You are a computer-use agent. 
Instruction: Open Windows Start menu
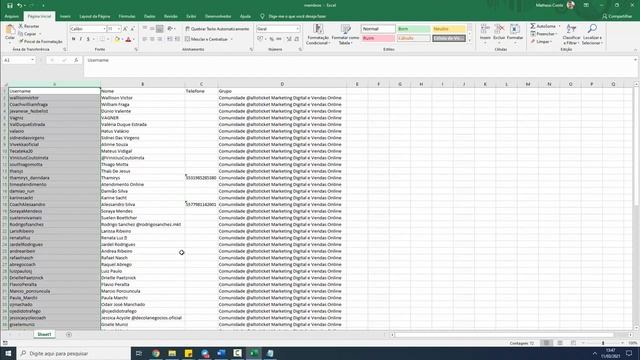pyautogui.click(x=8, y=353)
